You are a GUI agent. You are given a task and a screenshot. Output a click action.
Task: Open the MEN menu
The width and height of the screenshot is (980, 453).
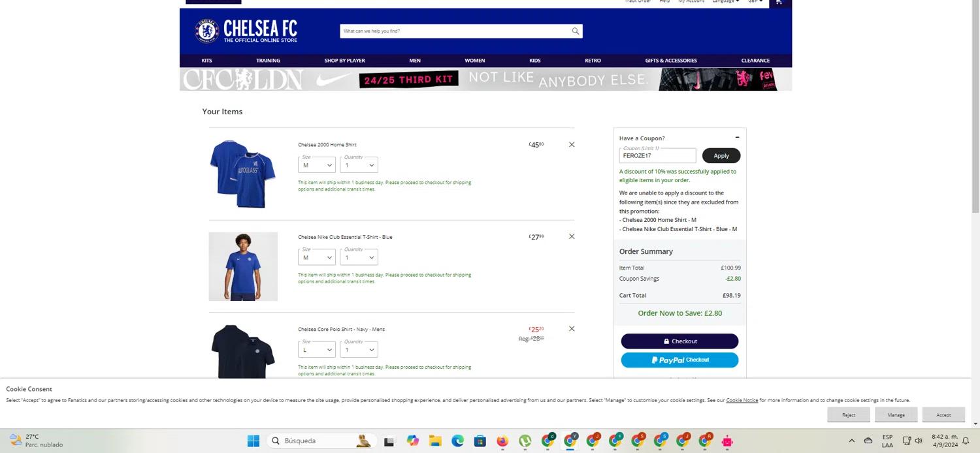tap(415, 60)
